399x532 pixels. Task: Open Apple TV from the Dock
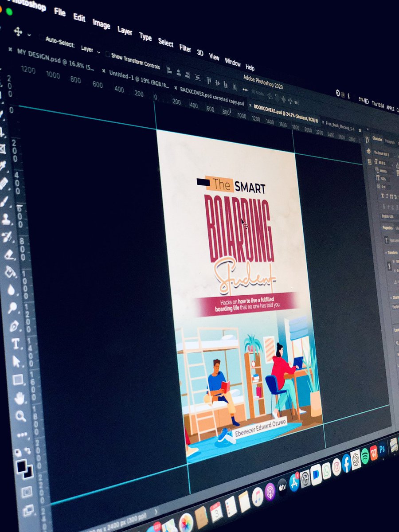click(x=282, y=486)
